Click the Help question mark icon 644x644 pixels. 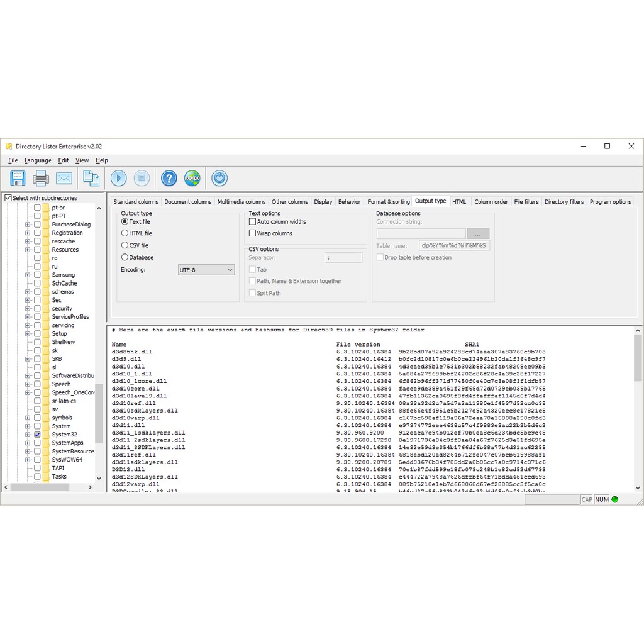[x=169, y=178]
